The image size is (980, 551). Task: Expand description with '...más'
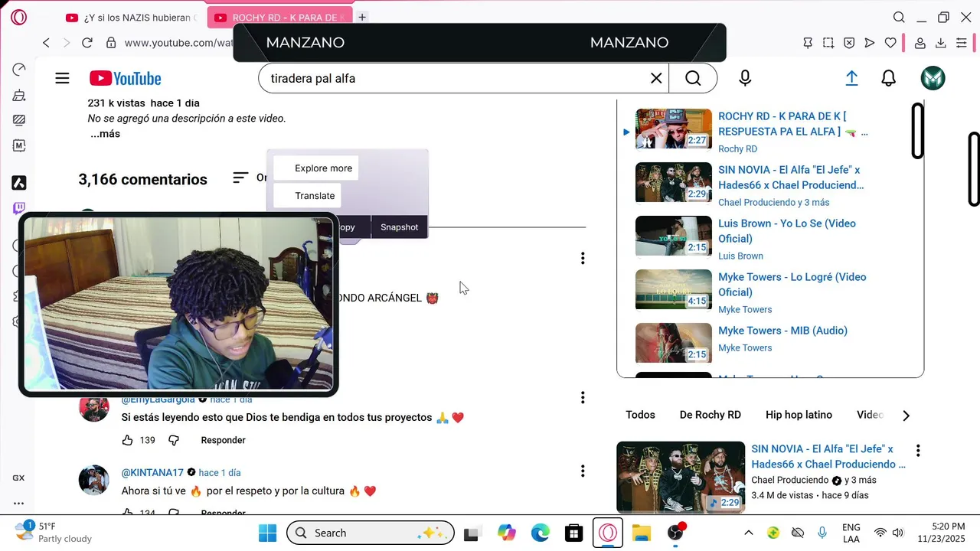(105, 134)
